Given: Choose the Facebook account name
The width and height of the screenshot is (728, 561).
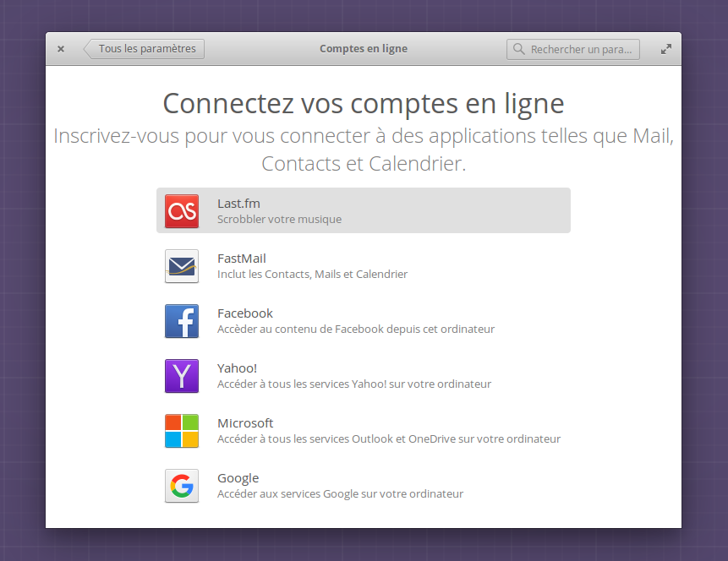Looking at the screenshot, I should [244, 313].
